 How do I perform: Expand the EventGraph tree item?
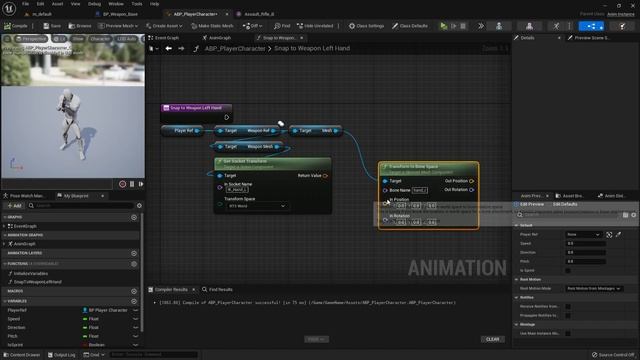pyautogui.click(x=4, y=226)
